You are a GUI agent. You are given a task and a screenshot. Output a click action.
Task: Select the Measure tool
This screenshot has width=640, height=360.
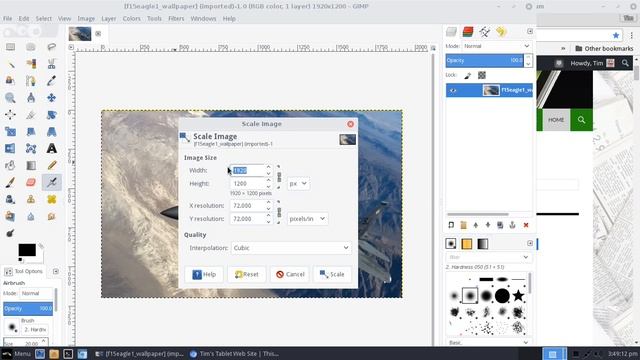31,98
